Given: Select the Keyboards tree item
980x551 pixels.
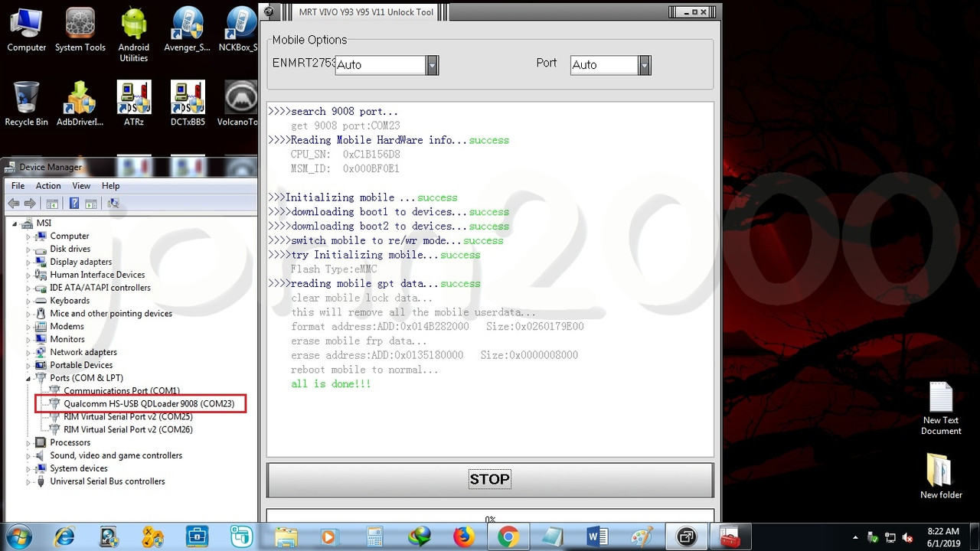Looking at the screenshot, I should [70, 301].
